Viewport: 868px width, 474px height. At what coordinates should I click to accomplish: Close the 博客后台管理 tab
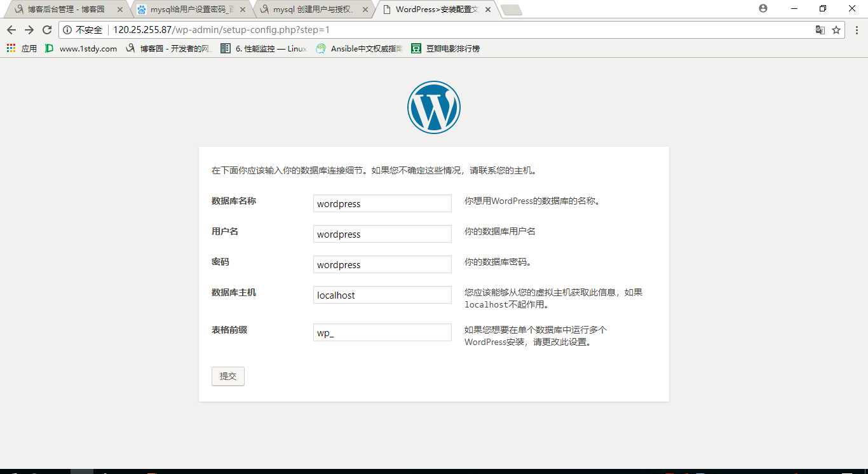point(120,10)
